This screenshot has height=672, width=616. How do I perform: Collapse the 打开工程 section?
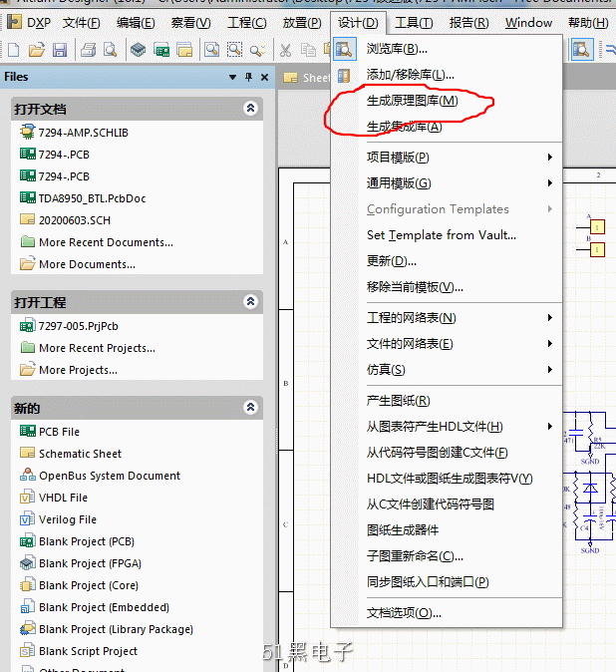coord(250,302)
